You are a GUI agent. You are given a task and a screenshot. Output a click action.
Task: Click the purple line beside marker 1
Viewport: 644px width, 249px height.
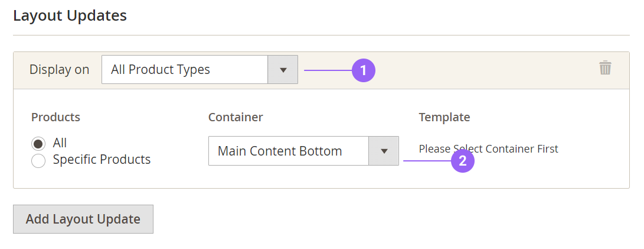[x=328, y=70]
